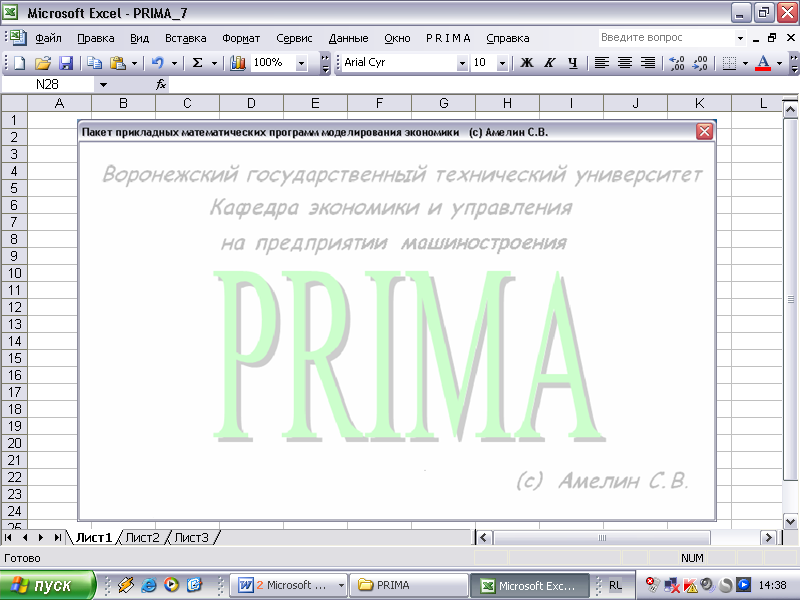
Task: Go to first sheet tab navigation arrow
Action: tap(8, 537)
